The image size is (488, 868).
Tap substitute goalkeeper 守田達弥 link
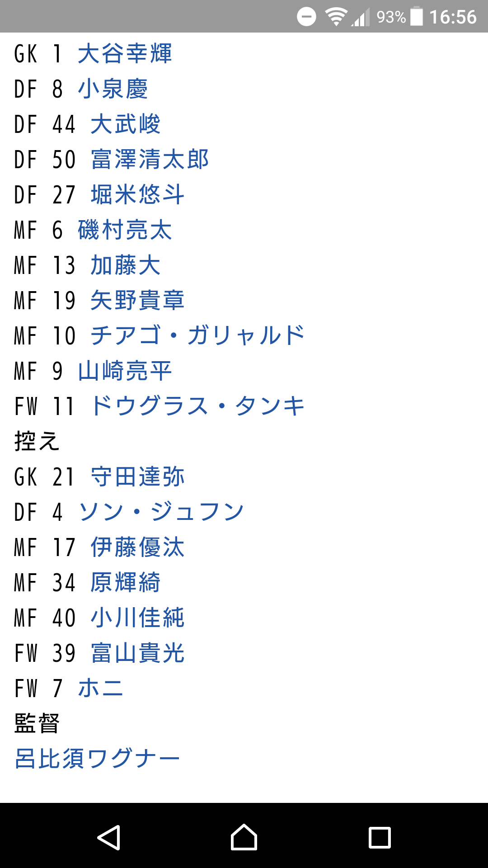[137, 476]
